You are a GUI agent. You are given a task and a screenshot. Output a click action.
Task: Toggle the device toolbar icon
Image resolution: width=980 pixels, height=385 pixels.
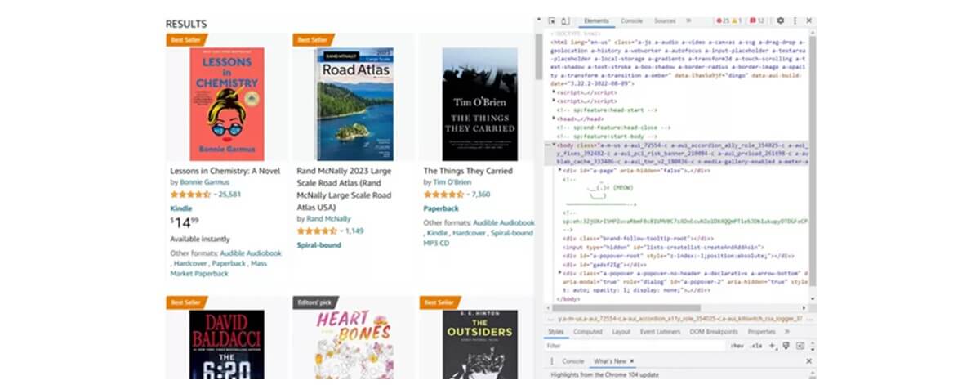coord(565,20)
